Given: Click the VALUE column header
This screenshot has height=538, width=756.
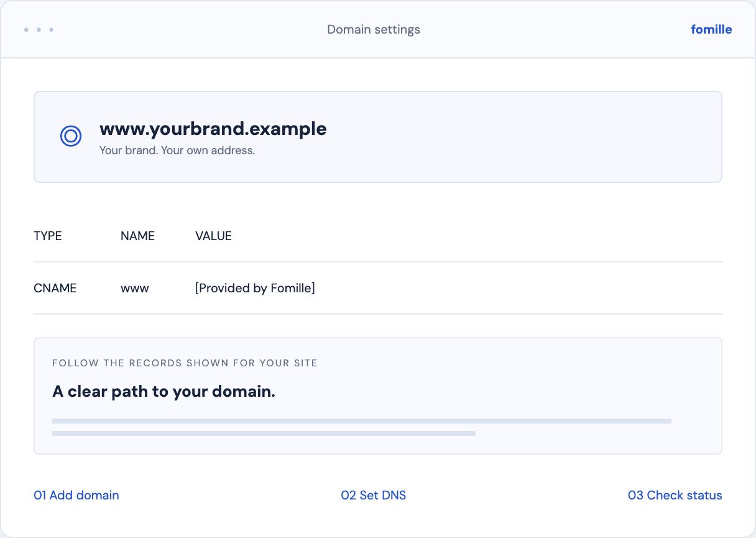Looking at the screenshot, I should (x=213, y=236).
